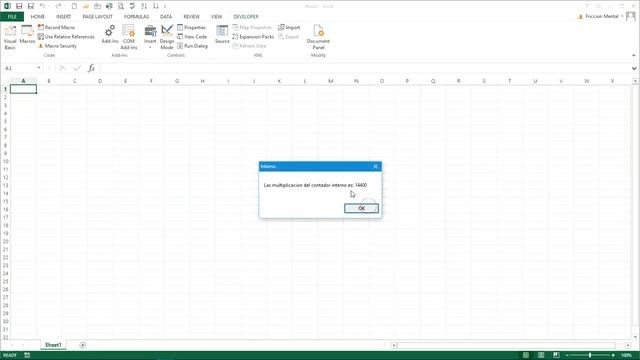Adjust the zoom slider
This screenshot has width=640, height=360.
click(590, 356)
